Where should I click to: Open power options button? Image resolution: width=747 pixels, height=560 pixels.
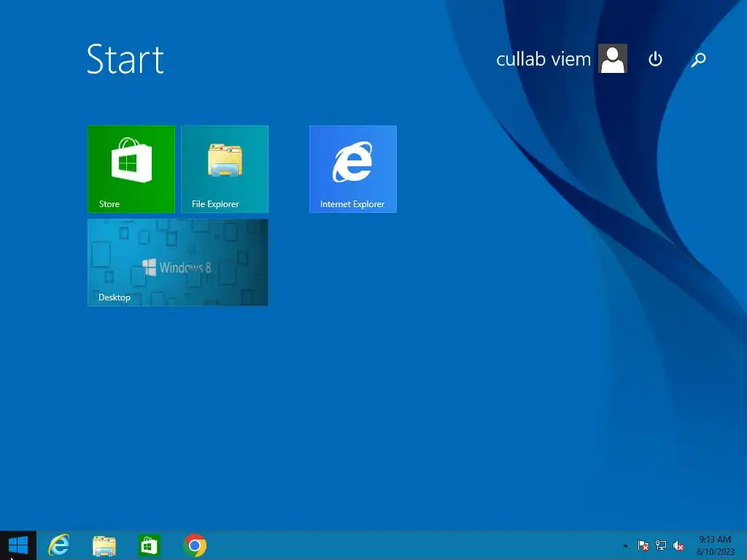point(656,59)
